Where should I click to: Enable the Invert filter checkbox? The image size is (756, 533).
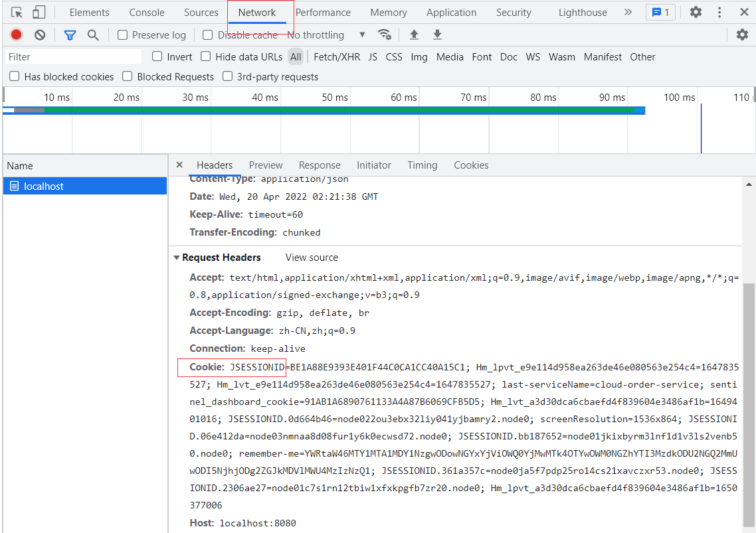[x=157, y=56]
